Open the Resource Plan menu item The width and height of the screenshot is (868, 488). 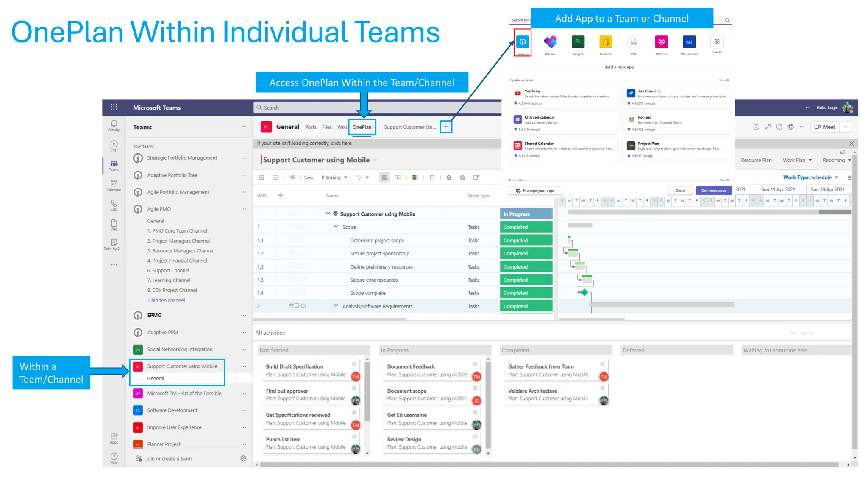click(x=756, y=160)
